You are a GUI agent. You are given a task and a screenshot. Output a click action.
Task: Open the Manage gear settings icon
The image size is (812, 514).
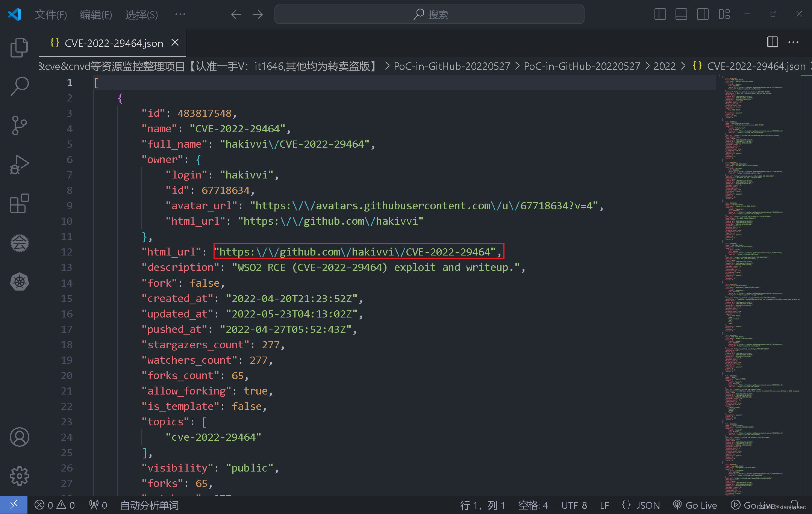[19, 476]
